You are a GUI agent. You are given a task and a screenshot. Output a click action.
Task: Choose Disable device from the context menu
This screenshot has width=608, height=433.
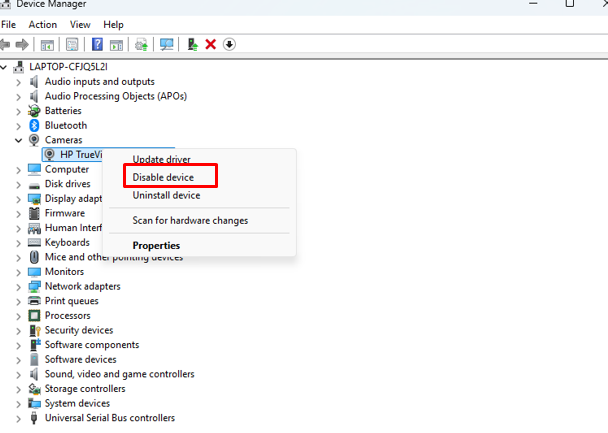point(163,177)
